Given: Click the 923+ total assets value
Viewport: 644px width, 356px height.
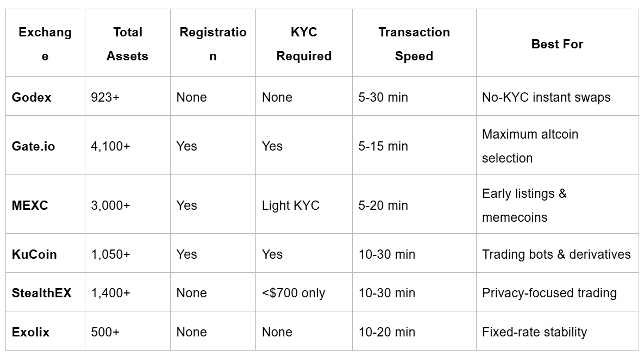Looking at the screenshot, I should (x=105, y=97).
